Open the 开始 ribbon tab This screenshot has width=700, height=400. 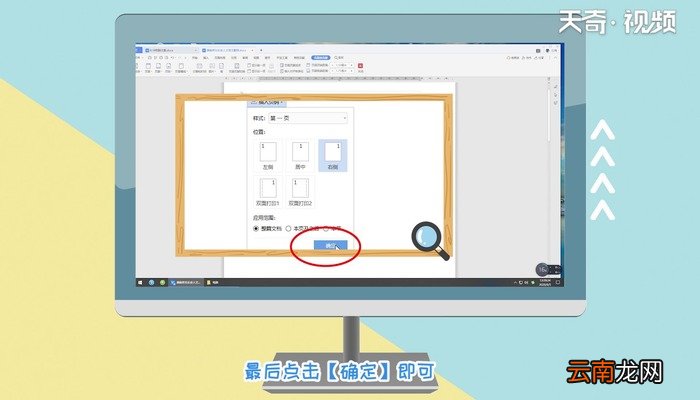195,58
